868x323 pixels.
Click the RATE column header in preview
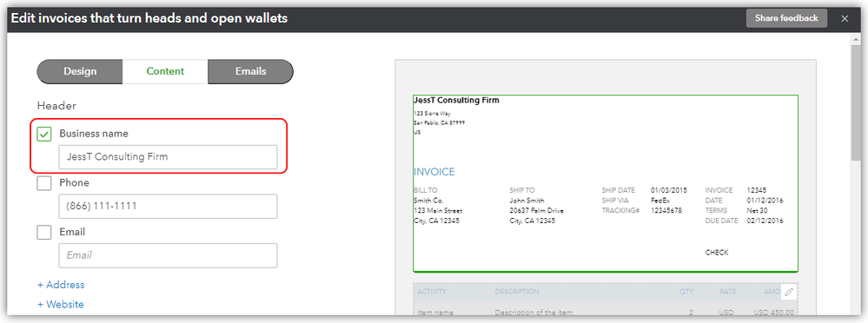coord(727,292)
